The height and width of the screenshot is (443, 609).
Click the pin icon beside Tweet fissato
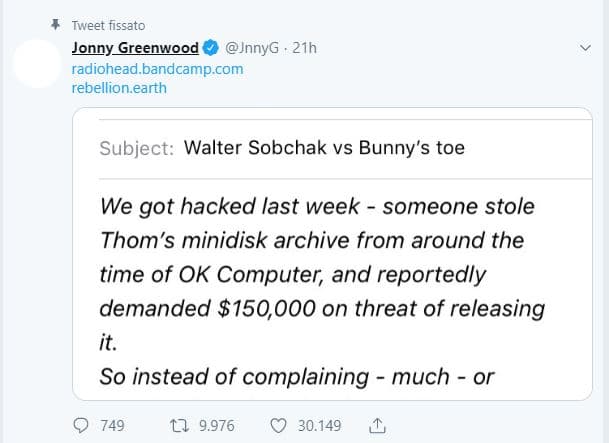[x=56, y=24]
